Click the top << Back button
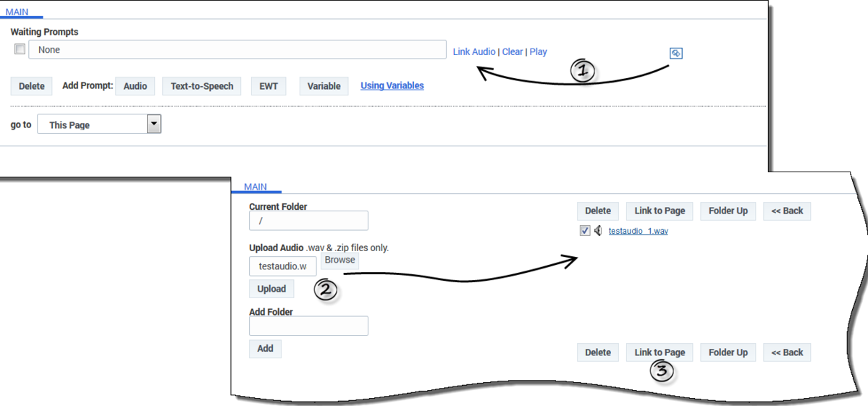 (787, 211)
